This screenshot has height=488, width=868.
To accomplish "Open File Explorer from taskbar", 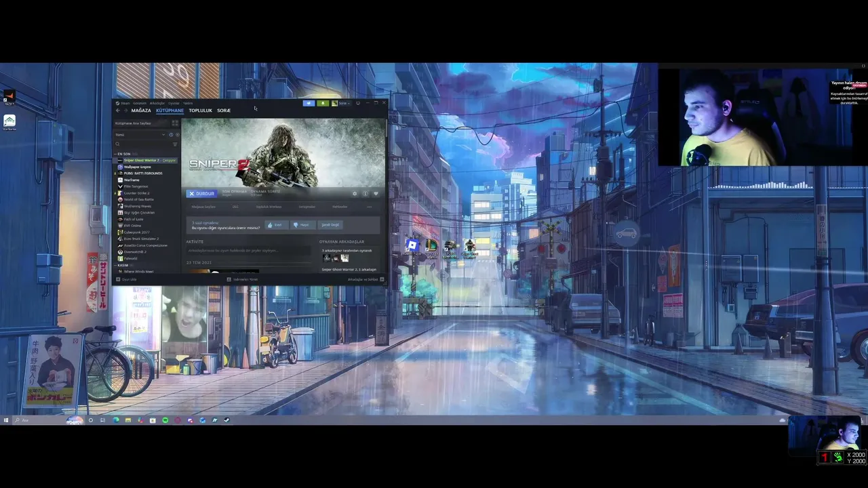I will pyautogui.click(x=128, y=420).
